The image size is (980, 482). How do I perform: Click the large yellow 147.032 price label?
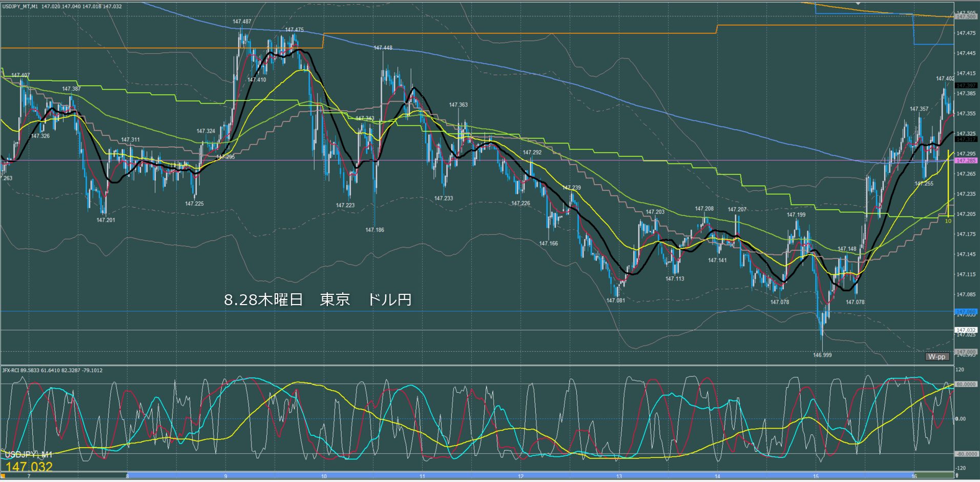(30, 467)
